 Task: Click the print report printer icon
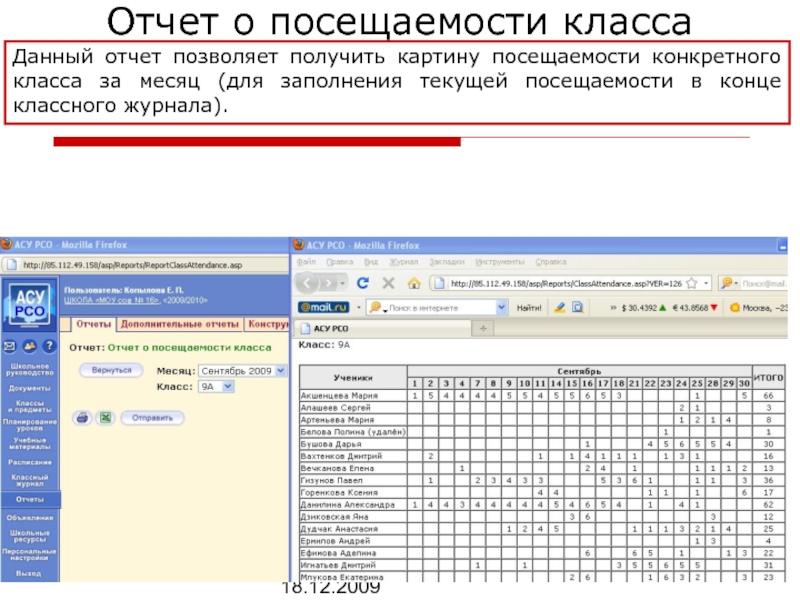83,417
